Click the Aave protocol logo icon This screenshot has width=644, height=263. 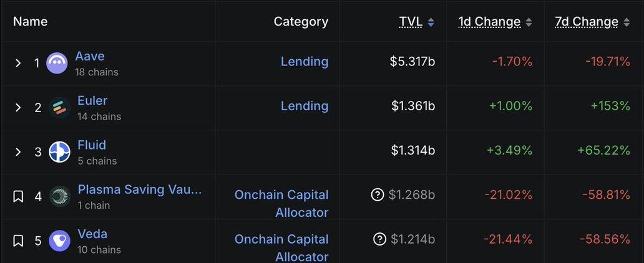[x=57, y=63]
